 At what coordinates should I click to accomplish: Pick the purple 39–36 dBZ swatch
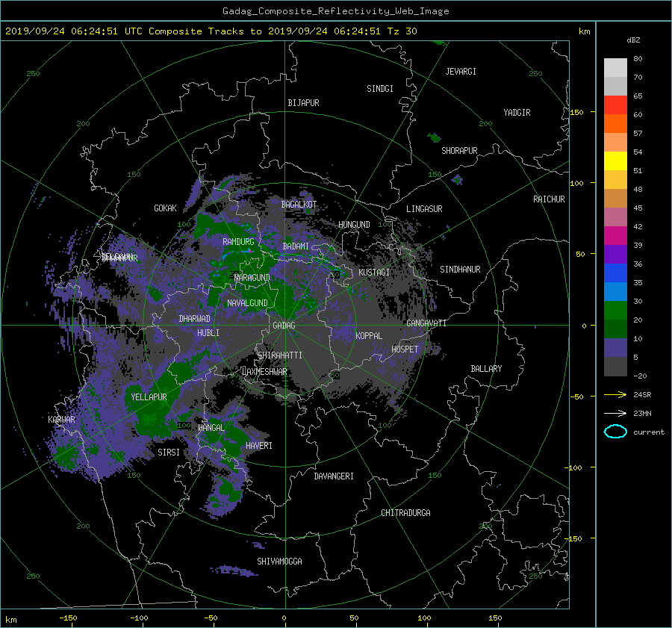[615, 254]
